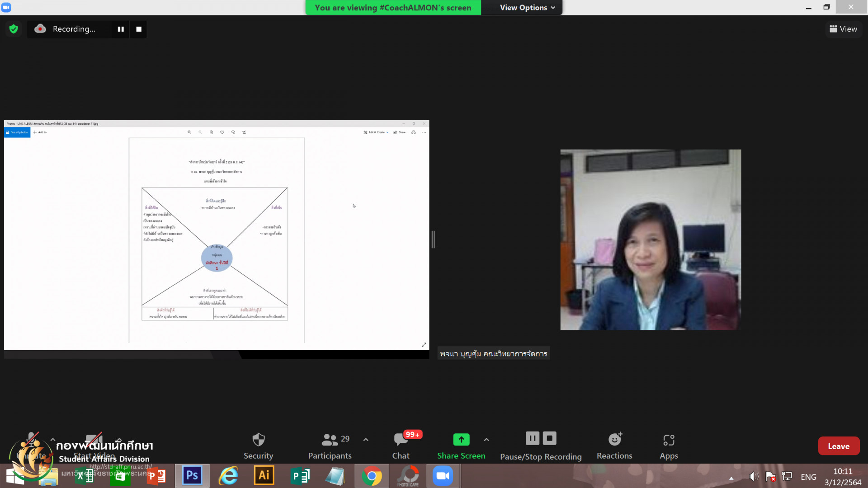868x488 pixels.
Task: Click the speaker's video thumbnail
Action: point(651,239)
